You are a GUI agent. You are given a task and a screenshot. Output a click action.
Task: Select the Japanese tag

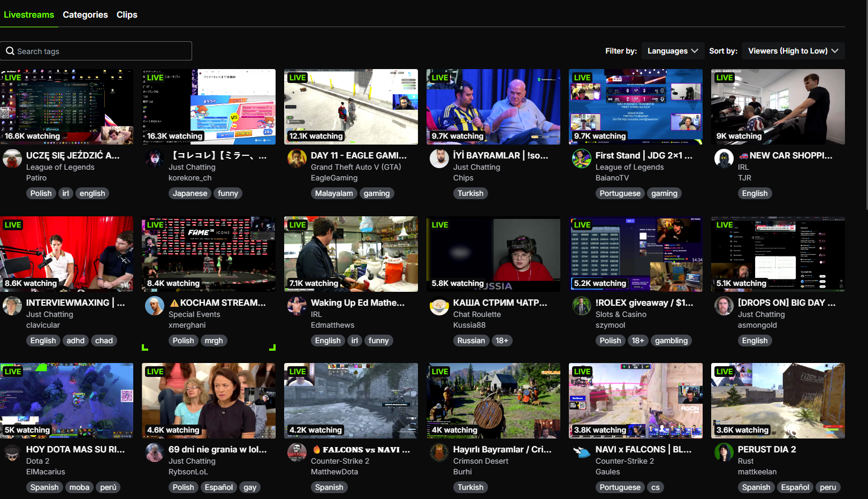point(190,193)
